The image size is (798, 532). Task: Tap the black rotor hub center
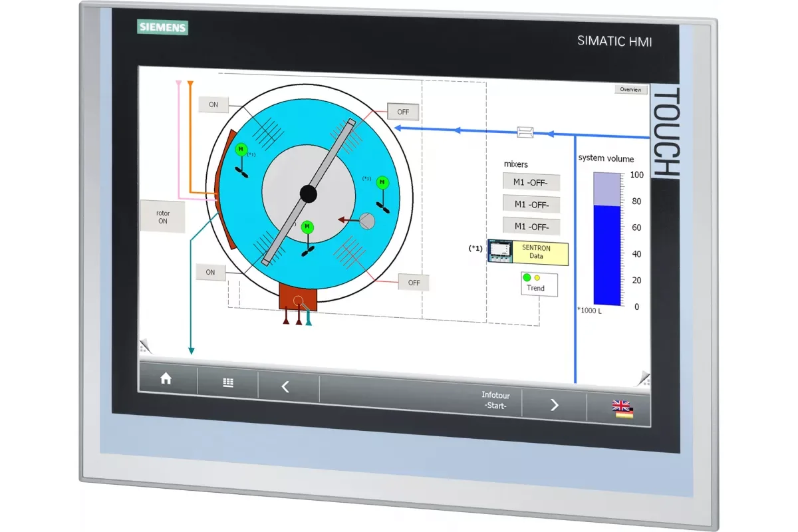[x=308, y=194]
